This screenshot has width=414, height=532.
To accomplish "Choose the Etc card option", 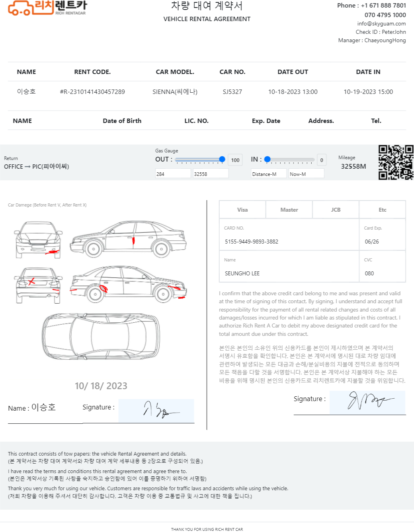I will (x=382, y=210).
